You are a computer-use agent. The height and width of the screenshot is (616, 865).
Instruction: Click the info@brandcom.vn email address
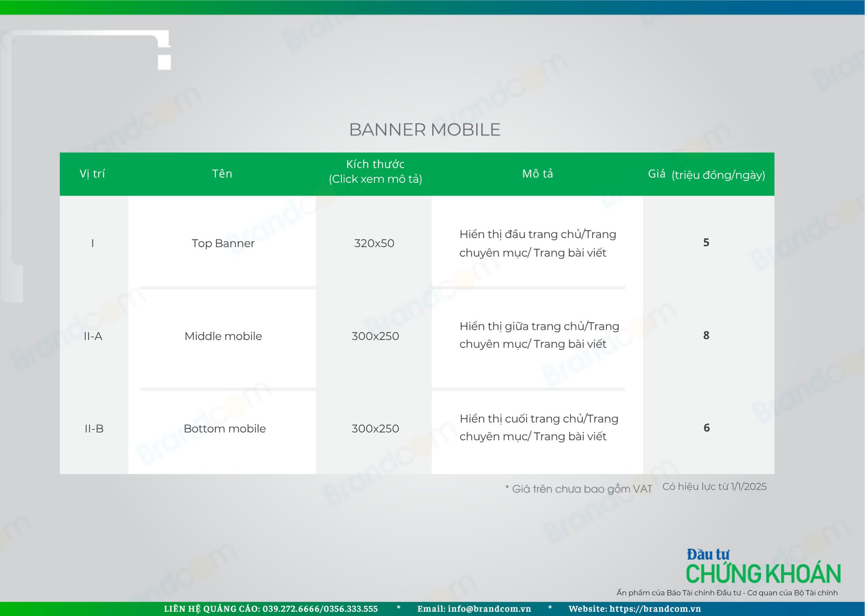point(490,609)
